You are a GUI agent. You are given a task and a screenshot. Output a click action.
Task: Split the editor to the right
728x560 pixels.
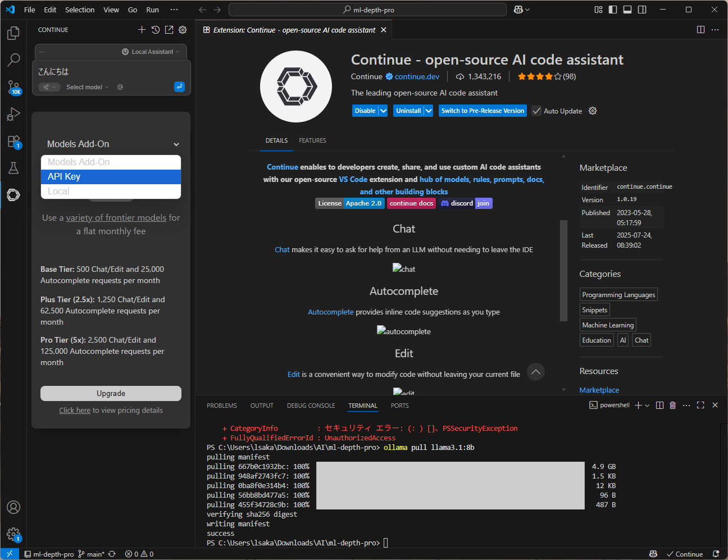coord(700,30)
